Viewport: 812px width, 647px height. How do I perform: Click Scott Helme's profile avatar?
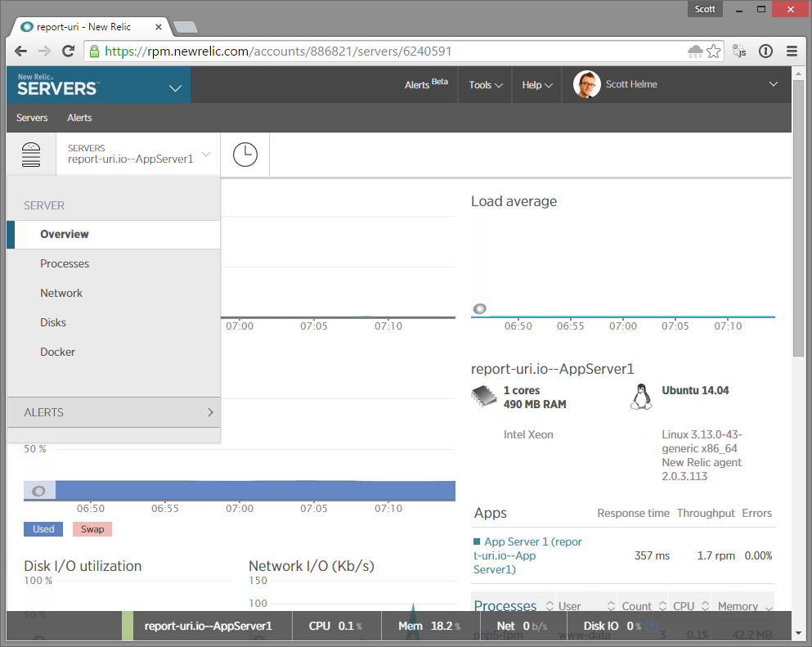pos(586,84)
